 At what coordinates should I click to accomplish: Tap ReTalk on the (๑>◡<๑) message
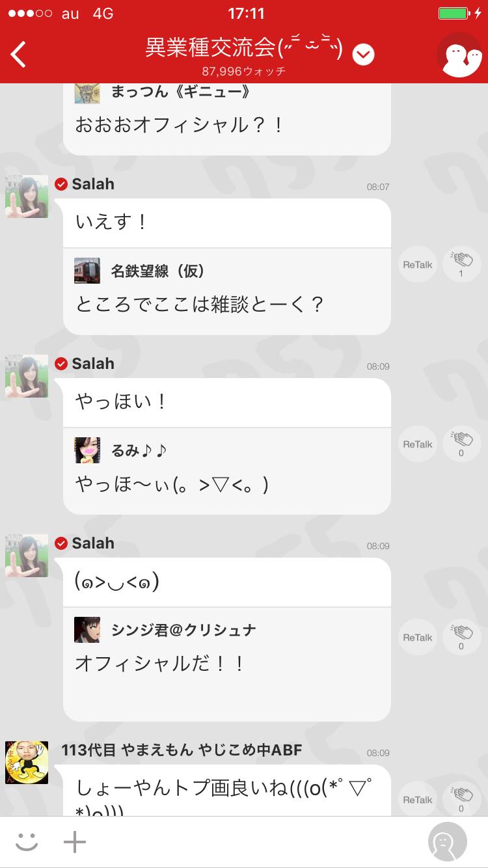(417, 638)
